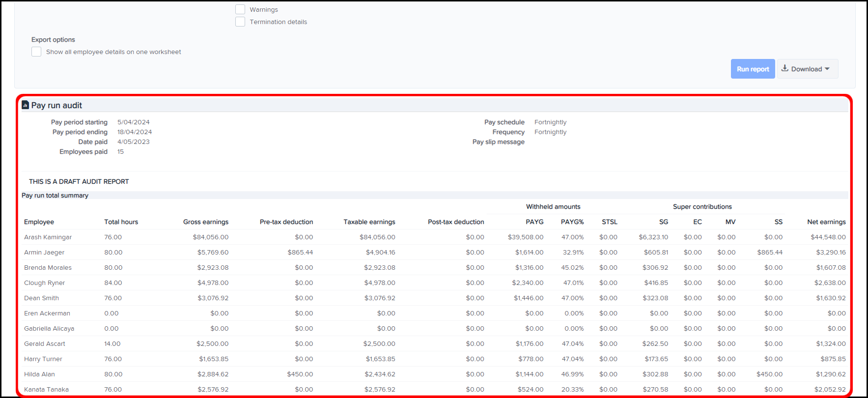
Task: Select the Pre-tax deduction column header
Action: coord(286,222)
